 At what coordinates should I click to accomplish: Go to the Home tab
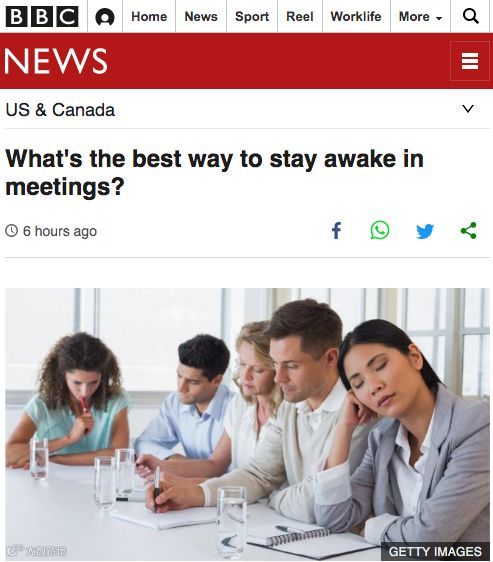[x=149, y=16]
